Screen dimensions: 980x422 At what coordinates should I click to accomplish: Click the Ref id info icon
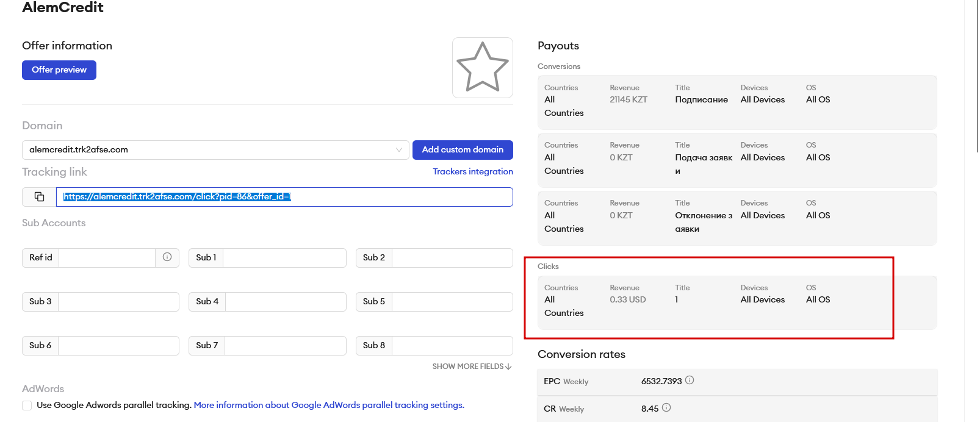tap(167, 257)
